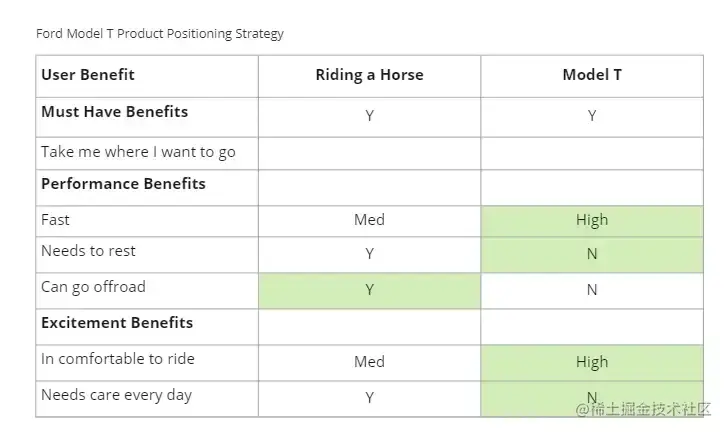Select the green "High" cell in Fast row
Screen dimensions: 726x432
coord(592,221)
